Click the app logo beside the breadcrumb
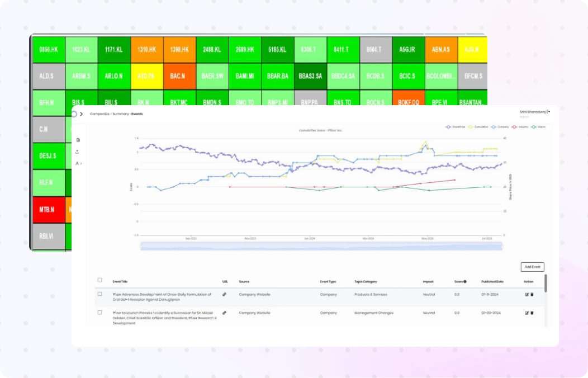The height and width of the screenshot is (378, 588). pos(74,114)
